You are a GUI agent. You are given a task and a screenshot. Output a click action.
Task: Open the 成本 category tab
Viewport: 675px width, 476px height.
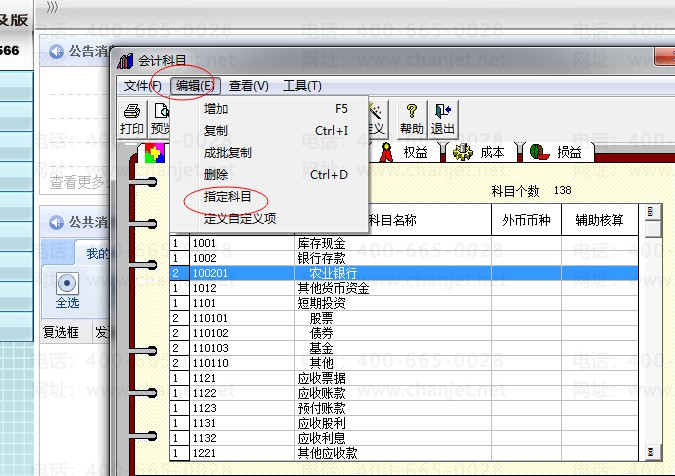click(x=483, y=152)
